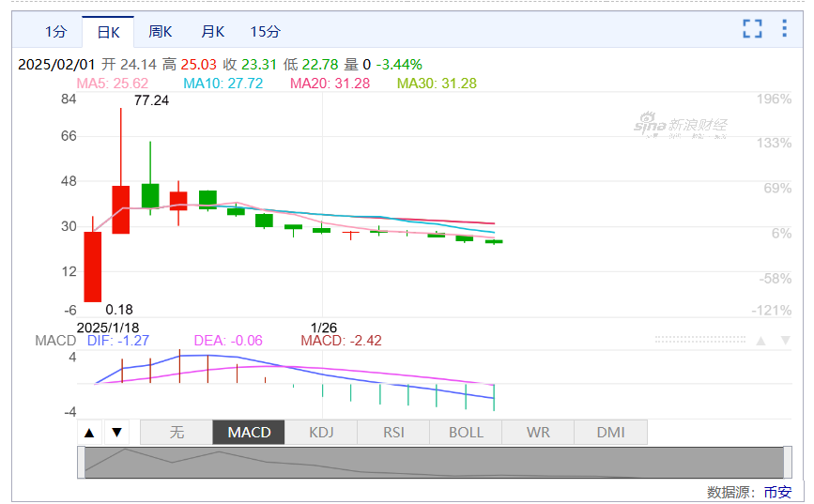Select the RSI indicator
This screenshot has width=814, height=504.
tap(393, 433)
